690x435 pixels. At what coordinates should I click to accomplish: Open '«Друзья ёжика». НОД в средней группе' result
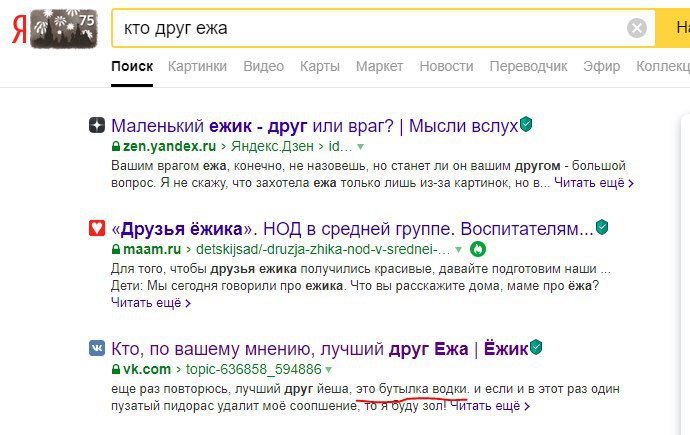(x=352, y=229)
